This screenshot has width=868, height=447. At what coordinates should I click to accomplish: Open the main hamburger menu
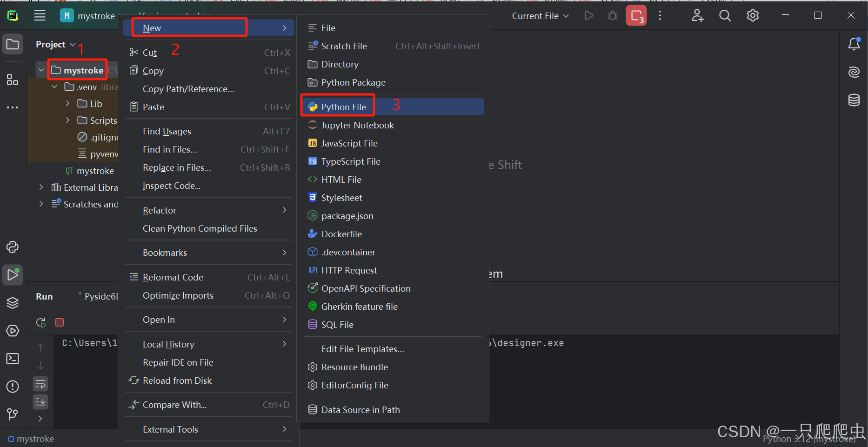40,15
